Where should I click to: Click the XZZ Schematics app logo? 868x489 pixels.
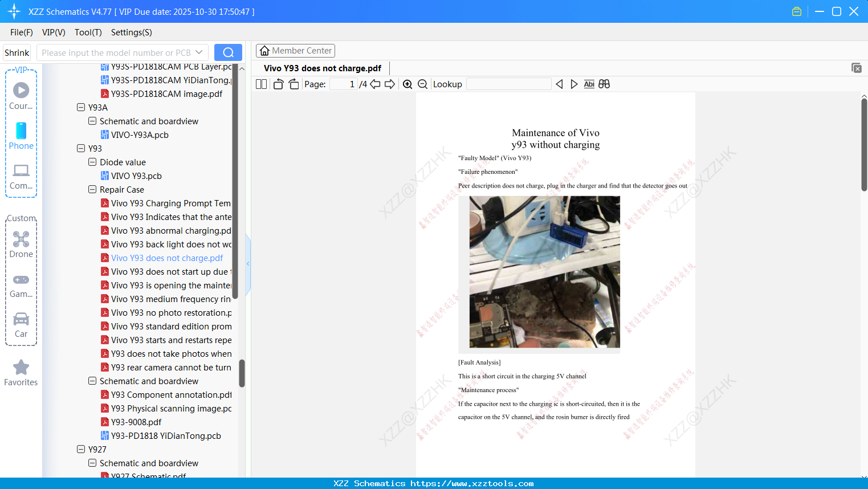[14, 11]
